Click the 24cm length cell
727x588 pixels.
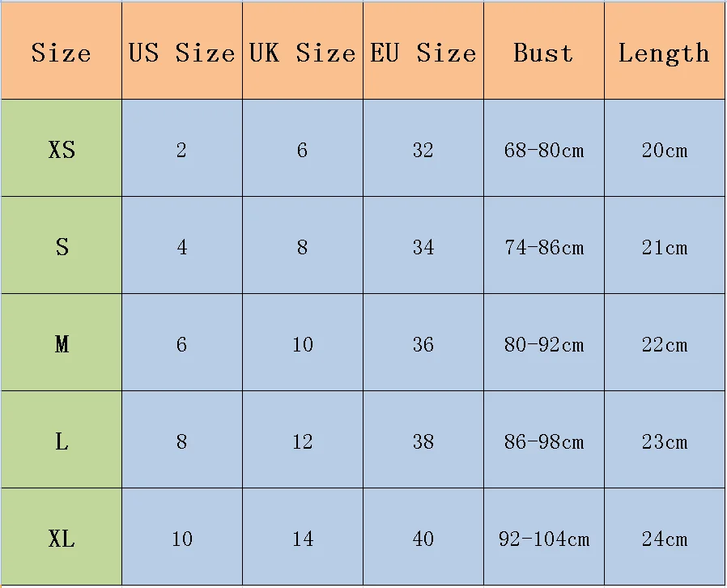(x=665, y=536)
